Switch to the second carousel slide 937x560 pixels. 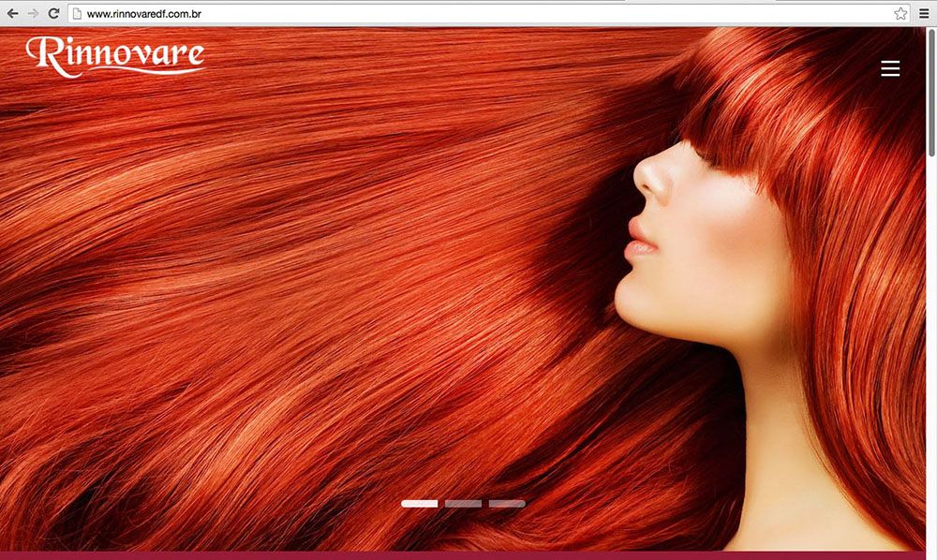(x=463, y=504)
